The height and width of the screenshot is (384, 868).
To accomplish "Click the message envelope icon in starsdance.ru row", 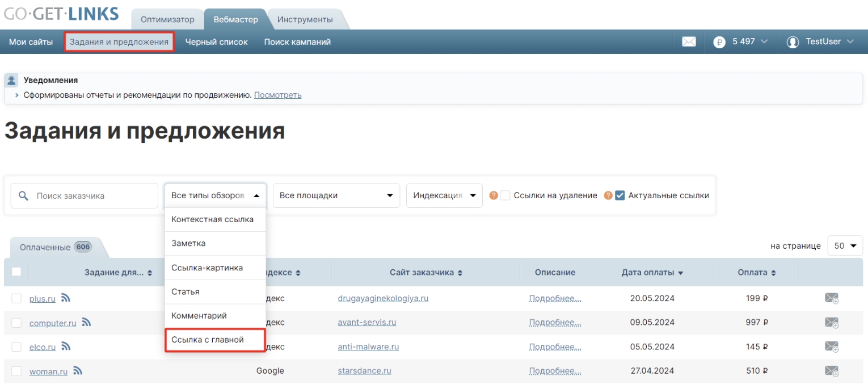I will click(x=831, y=371).
